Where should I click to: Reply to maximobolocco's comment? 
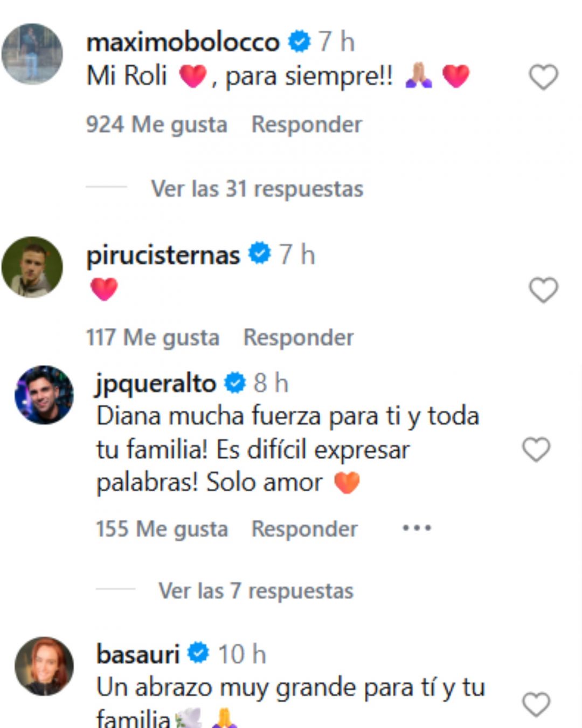pos(307,125)
